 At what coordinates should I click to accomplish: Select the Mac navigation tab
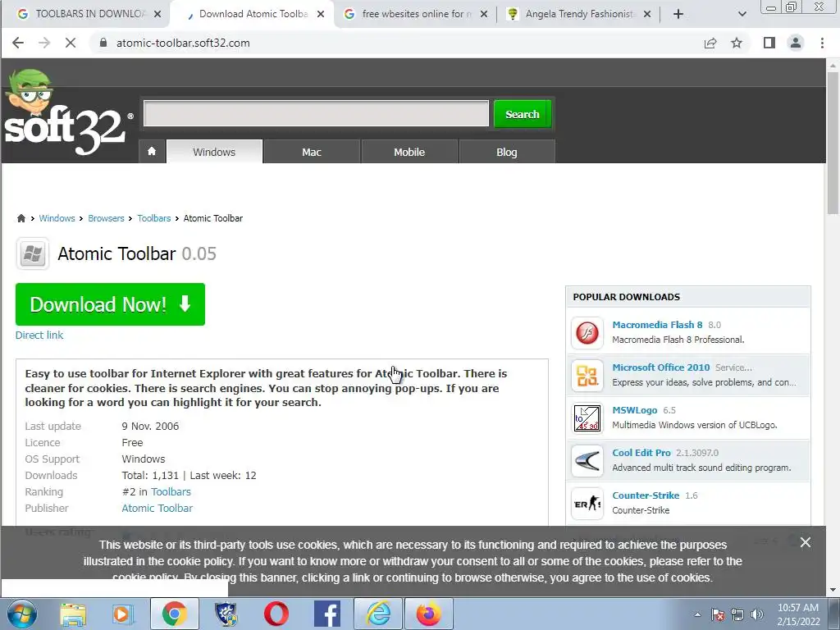click(311, 152)
